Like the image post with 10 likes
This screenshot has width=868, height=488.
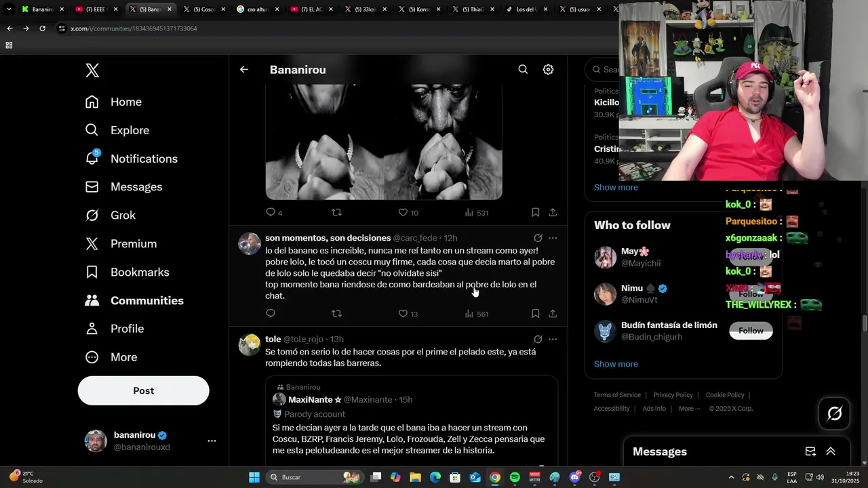pos(408,212)
